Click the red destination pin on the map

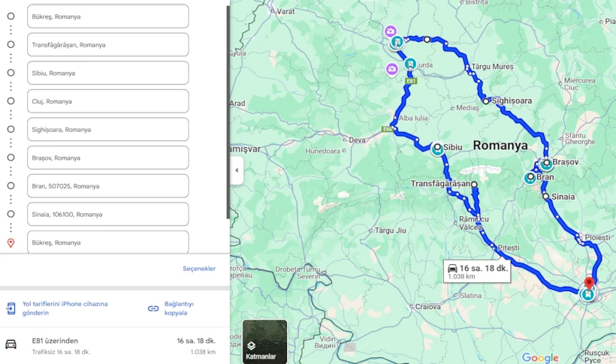click(588, 283)
